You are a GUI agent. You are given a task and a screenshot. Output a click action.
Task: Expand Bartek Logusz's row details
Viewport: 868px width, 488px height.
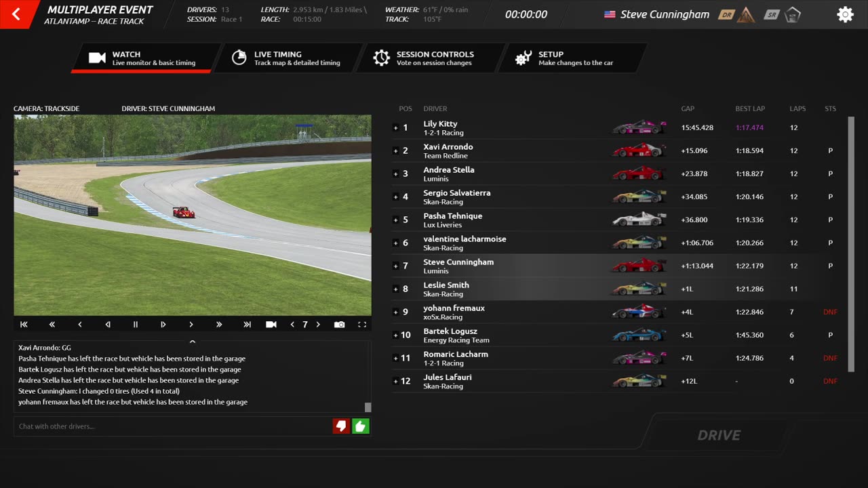click(396, 335)
